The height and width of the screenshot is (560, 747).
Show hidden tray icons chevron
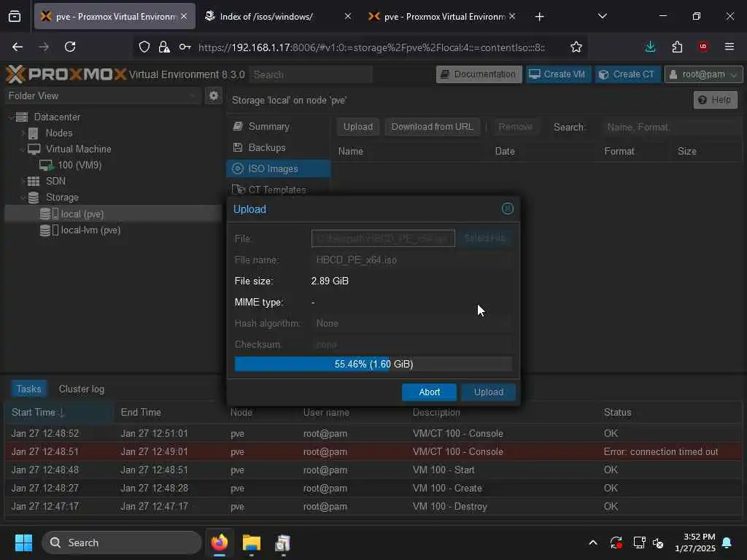592,542
